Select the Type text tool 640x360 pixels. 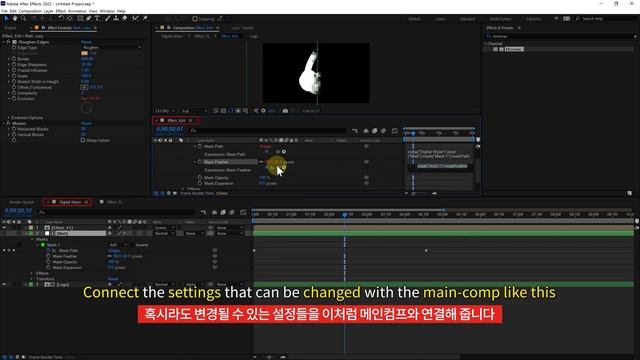coord(97,18)
